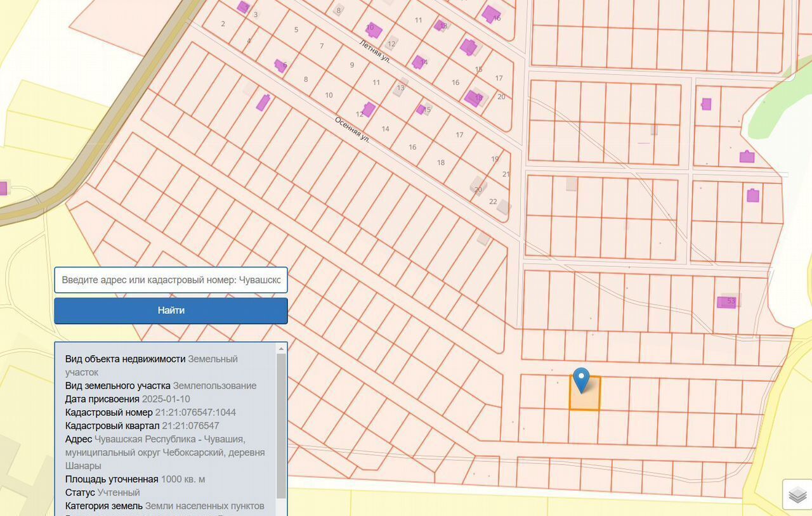This screenshot has width=812, height=516.
Task: Click the blue location pin marker
Action: (581, 380)
